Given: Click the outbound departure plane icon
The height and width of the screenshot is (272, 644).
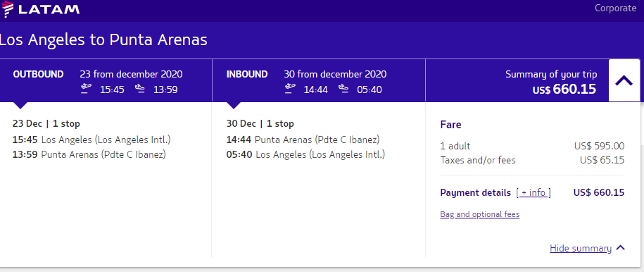Looking at the screenshot, I should [x=86, y=89].
